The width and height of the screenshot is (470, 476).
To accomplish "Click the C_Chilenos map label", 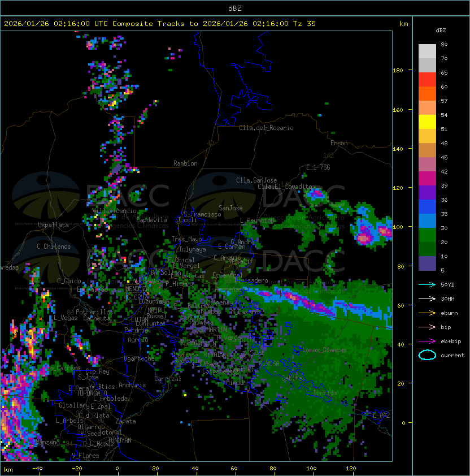I will point(54,246).
